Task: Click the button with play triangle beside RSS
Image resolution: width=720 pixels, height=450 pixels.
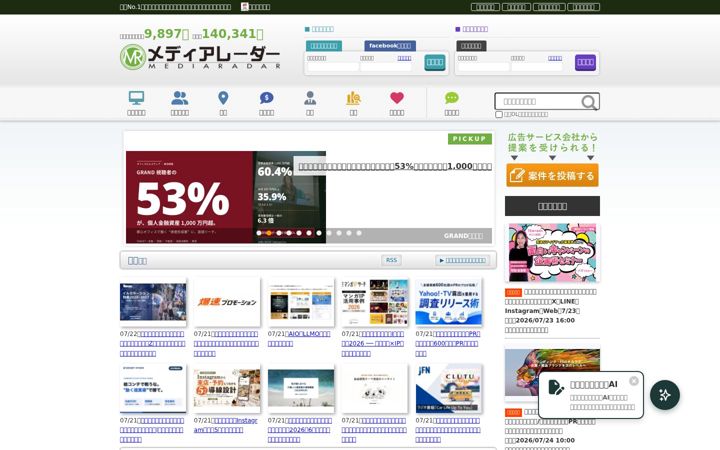Action: tap(462, 260)
